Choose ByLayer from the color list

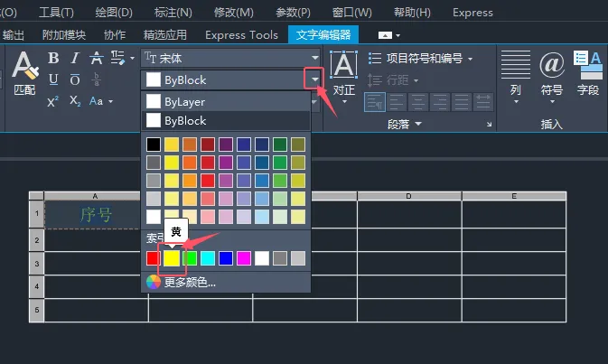[x=185, y=102]
